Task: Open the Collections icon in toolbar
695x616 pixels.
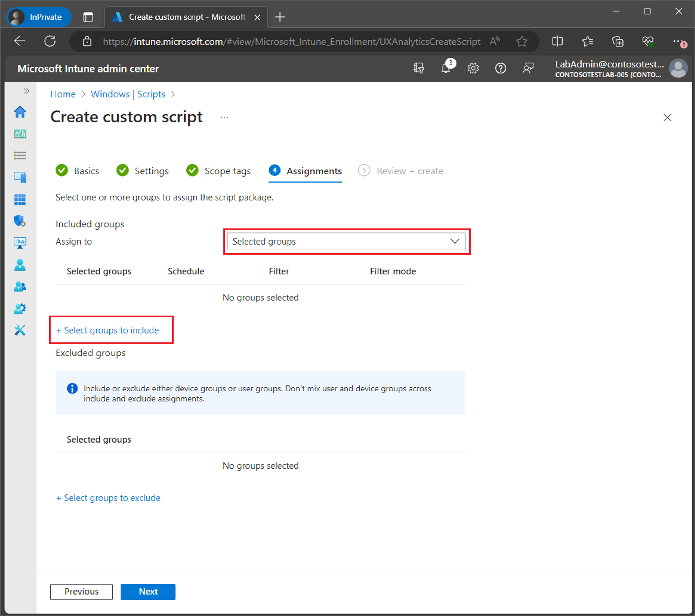Action: pyautogui.click(x=618, y=41)
